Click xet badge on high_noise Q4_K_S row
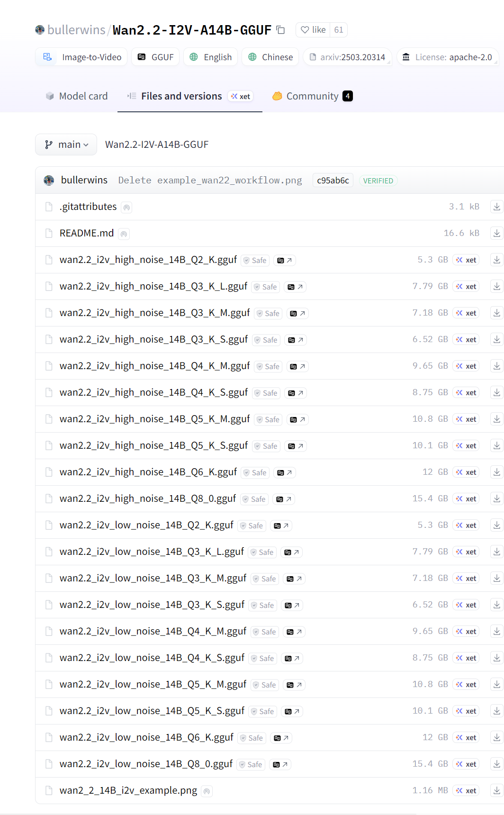 pos(466,392)
